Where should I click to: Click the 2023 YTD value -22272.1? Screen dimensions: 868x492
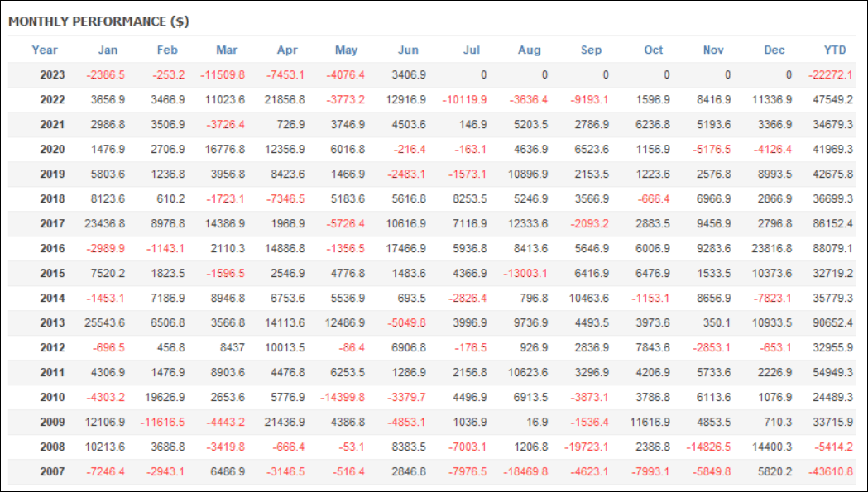coord(831,74)
